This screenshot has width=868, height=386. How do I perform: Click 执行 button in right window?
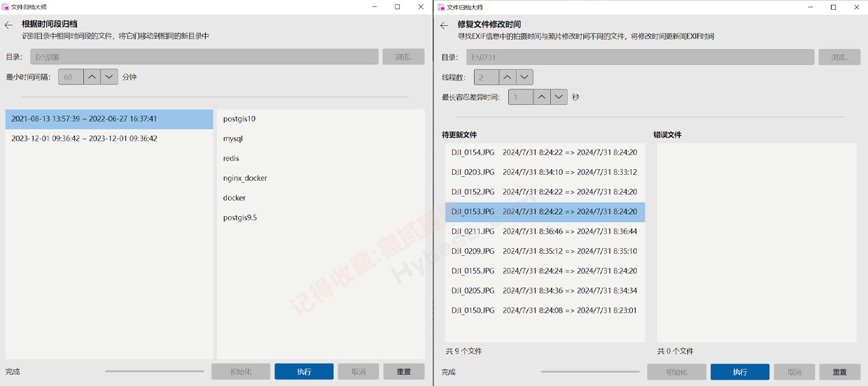click(x=739, y=372)
